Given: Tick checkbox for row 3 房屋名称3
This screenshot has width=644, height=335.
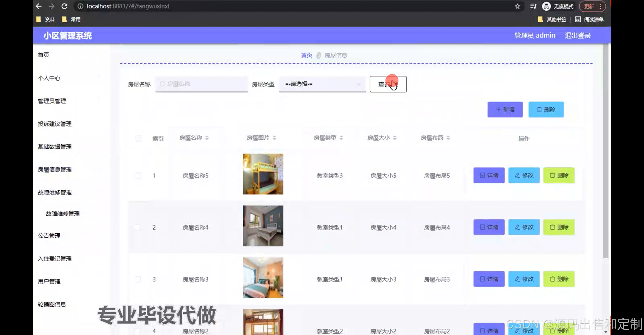Looking at the screenshot, I should (x=138, y=279).
